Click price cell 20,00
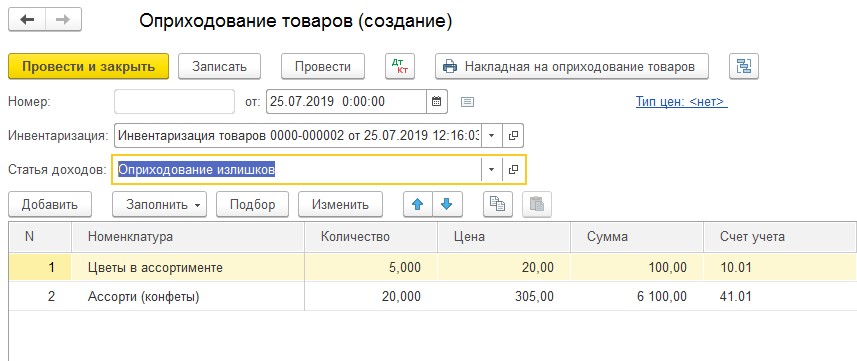The width and height of the screenshot is (857, 361). [x=504, y=267]
